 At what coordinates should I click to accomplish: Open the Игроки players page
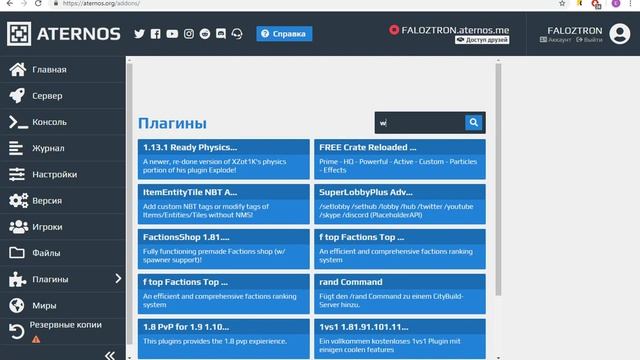pos(63,227)
